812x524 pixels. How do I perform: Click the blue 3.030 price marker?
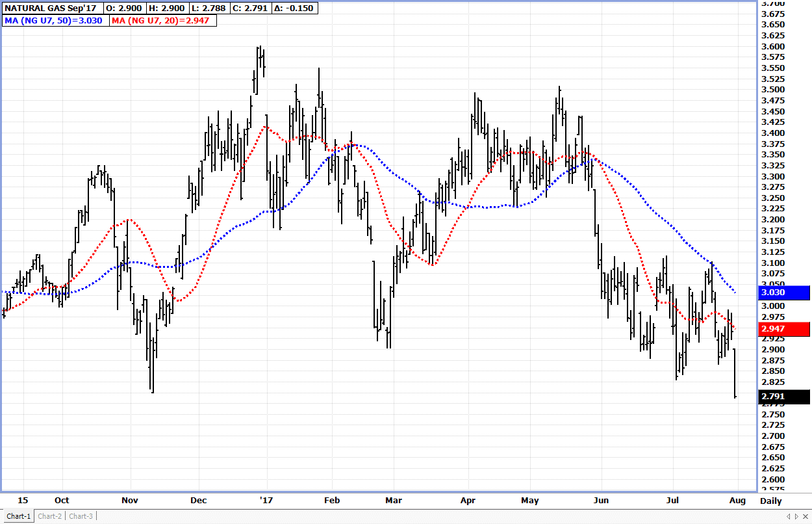pyautogui.click(x=784, y=293)
